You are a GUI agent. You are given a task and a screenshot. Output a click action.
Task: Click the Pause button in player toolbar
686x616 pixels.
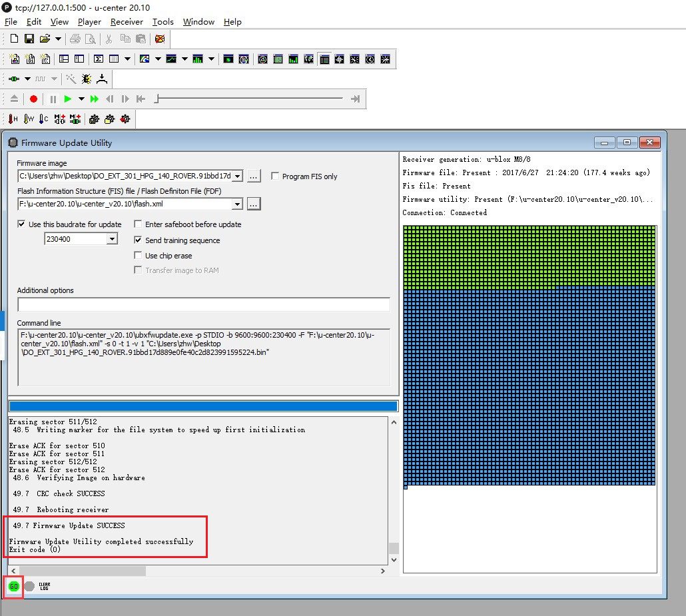coord(53,99)
